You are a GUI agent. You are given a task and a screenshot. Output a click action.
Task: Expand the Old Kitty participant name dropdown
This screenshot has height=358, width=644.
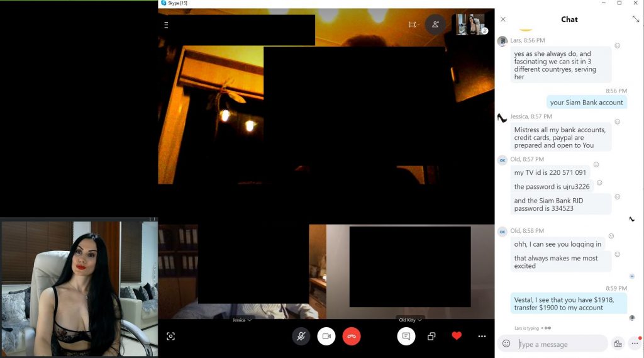(410, 320)
